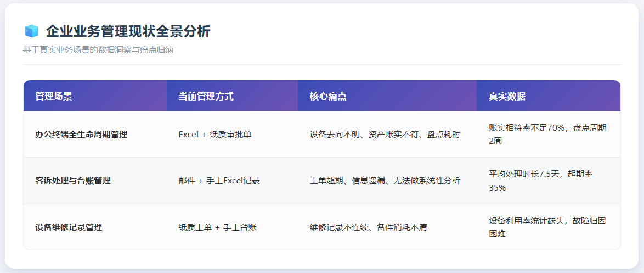Click the 办公终端全生命周期管理 cell
Screen dimensions: 644x273
point(95,135)
